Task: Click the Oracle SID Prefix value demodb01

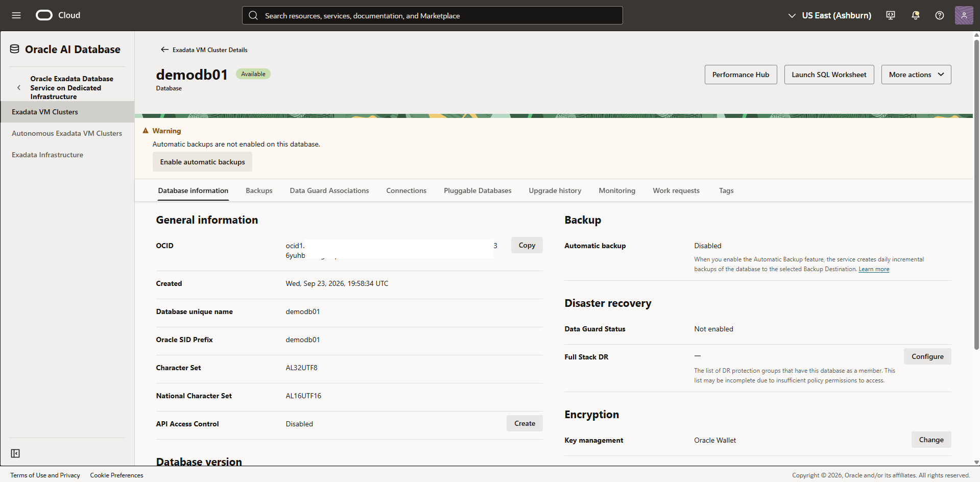Action: 303,340
